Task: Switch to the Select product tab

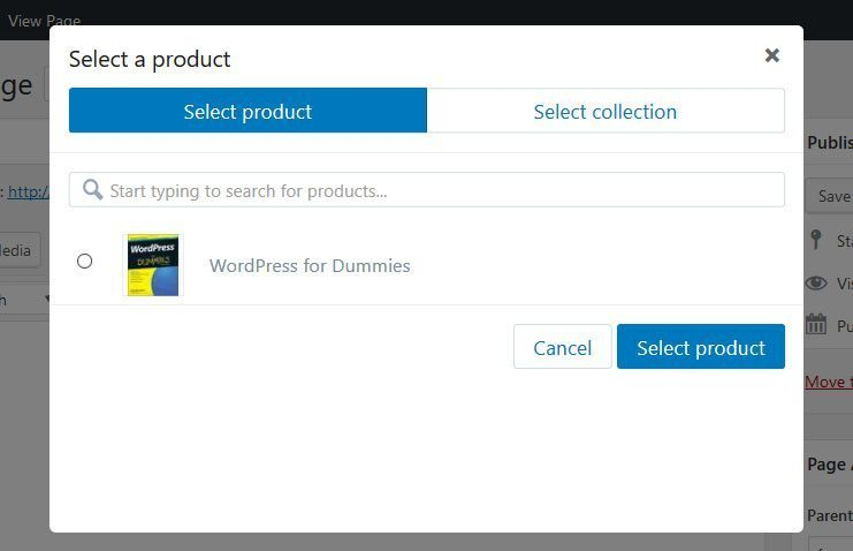Action: click(x=248, y=110)
